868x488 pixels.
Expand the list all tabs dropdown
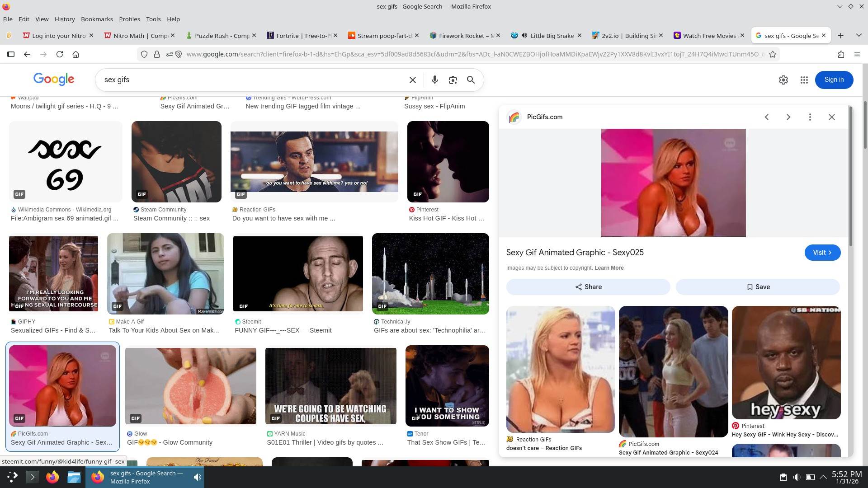coord(859,36)
